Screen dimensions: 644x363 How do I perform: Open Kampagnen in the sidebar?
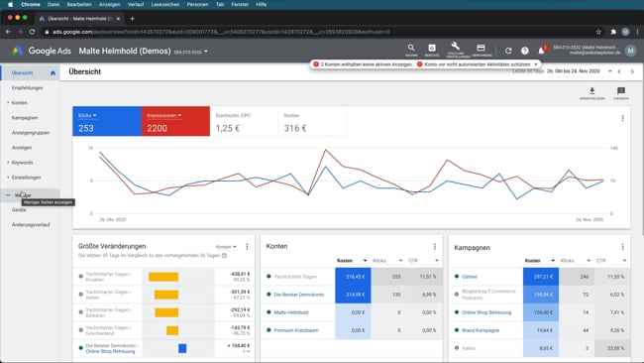click(x=25, y=118)
